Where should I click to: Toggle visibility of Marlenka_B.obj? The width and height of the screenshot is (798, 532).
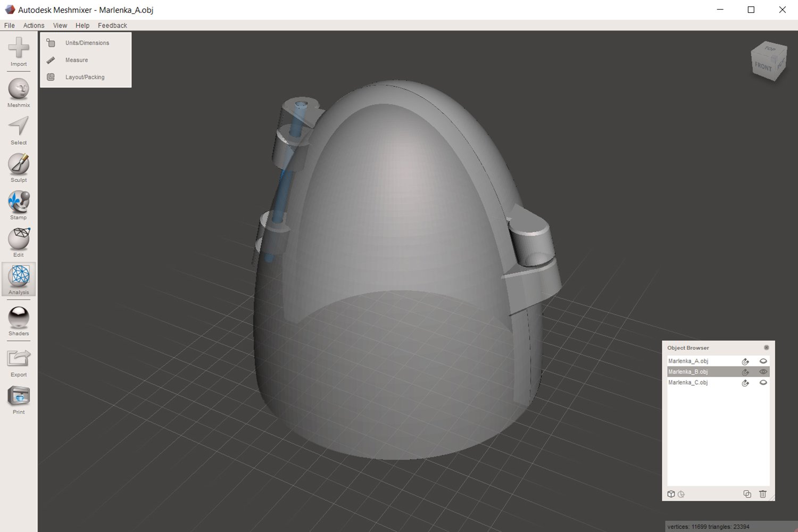(x=763, y=372)
